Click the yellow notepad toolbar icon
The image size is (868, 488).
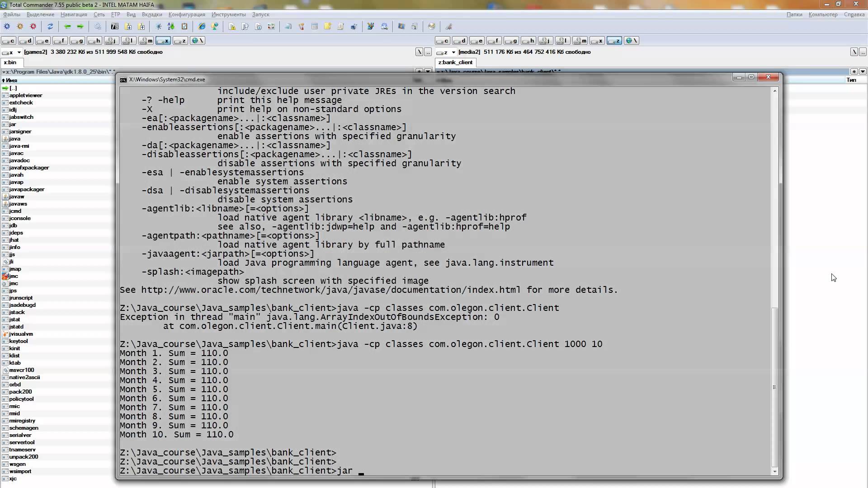coord(328,27)
